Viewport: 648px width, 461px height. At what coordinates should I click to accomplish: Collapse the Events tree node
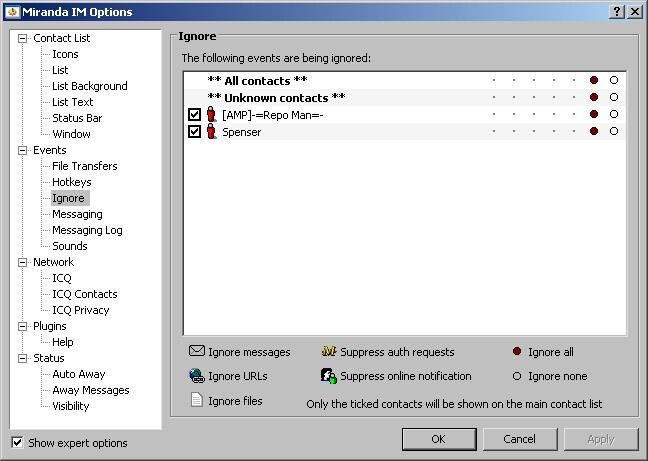[22, 150]
